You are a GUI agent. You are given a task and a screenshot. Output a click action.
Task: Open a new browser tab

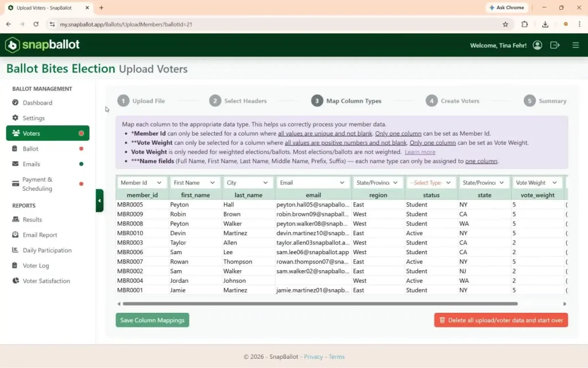(101, 7)
